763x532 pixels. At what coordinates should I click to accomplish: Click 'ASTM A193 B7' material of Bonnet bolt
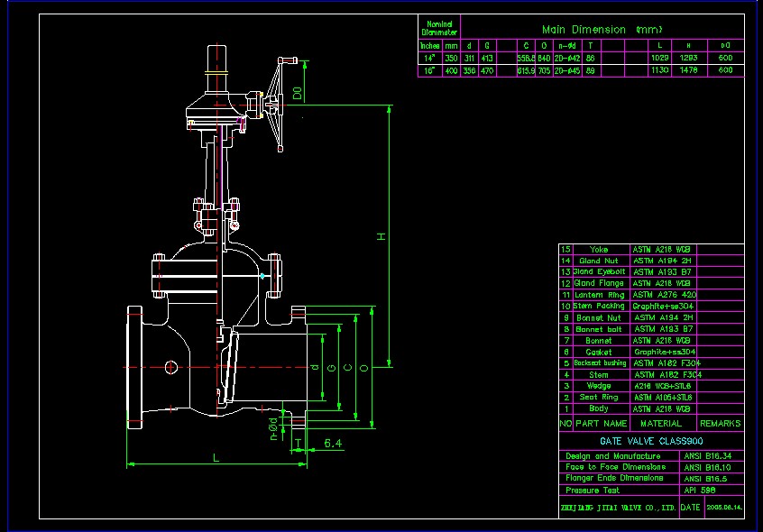tap(664, 329)
